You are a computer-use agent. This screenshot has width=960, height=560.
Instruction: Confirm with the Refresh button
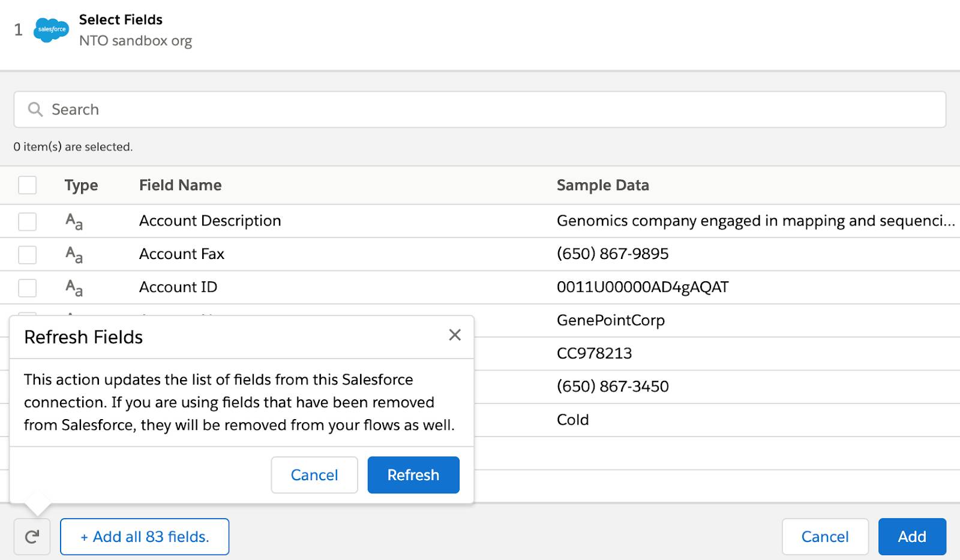(413, 475)
